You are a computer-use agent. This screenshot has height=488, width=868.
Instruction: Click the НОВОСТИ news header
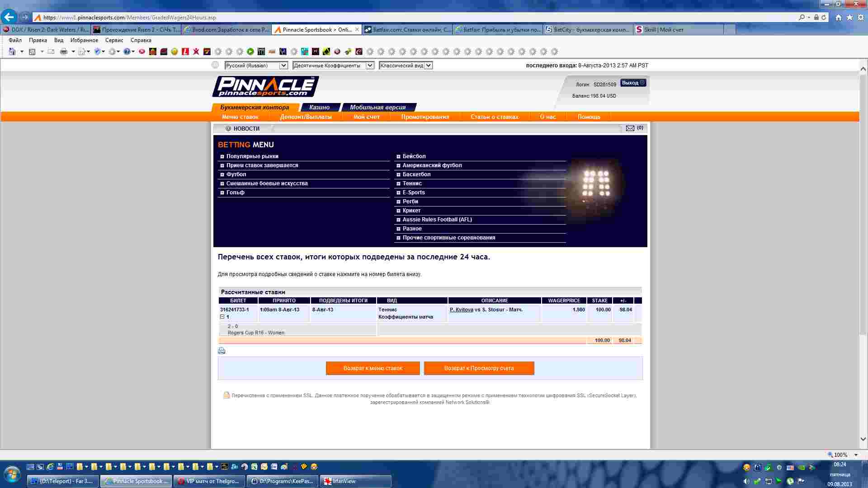(x=246, y=129)
